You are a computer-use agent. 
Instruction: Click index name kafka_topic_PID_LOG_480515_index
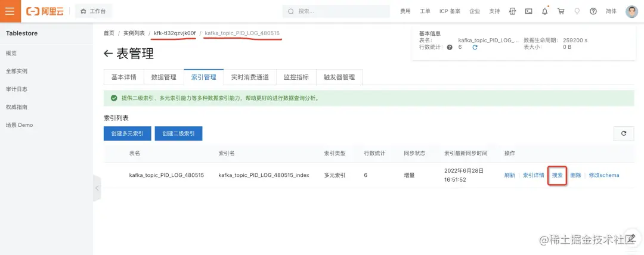(264, 175)
